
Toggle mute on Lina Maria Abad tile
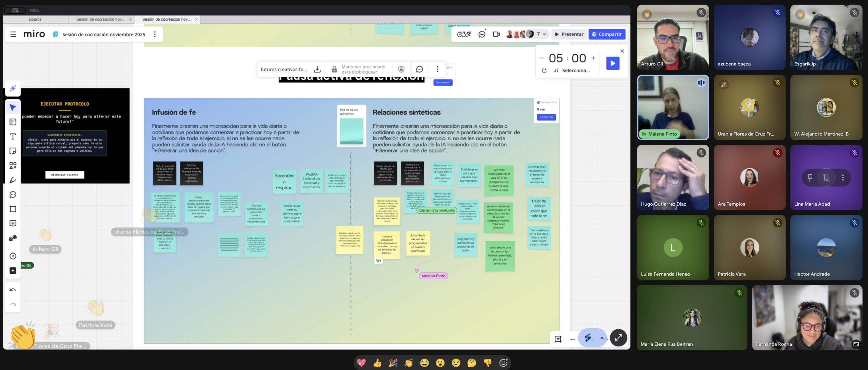826,178
